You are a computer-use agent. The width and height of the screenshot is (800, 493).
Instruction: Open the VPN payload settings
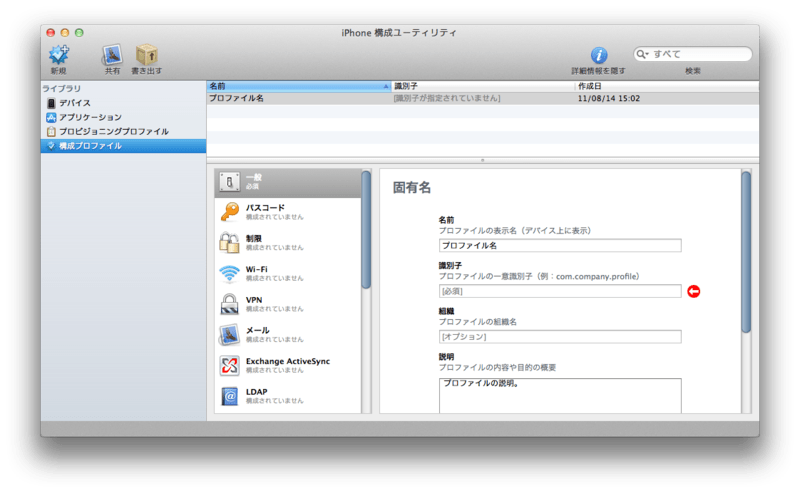click(x=230, y=303)
